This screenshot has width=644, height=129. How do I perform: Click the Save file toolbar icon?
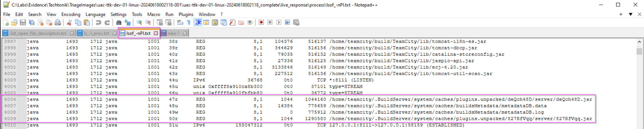point(23,23)
